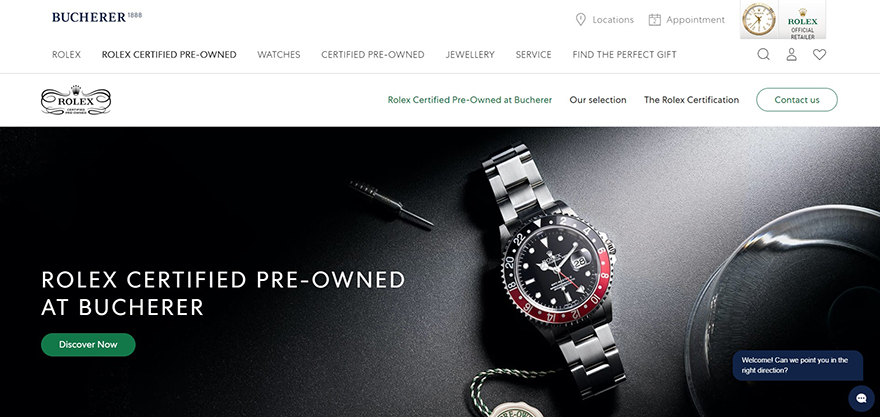Click the Contact us button
This screenshot has height=417, width=880.
click(797, 100)
